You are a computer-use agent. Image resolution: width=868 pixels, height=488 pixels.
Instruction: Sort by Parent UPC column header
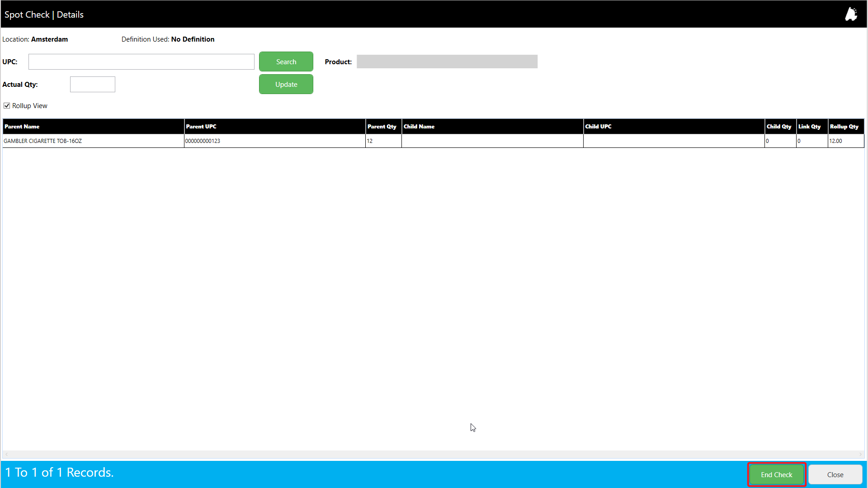tap(275, 127)
